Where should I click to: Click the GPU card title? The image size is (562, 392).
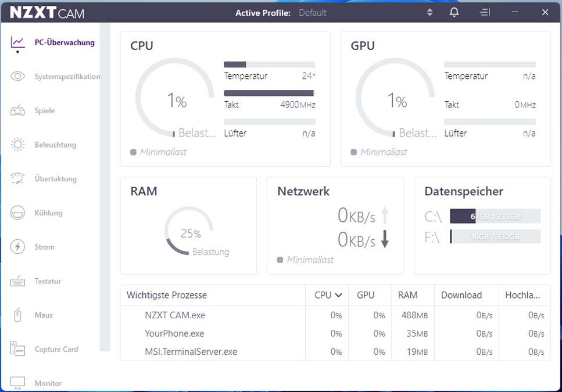(x=362, y=46)
